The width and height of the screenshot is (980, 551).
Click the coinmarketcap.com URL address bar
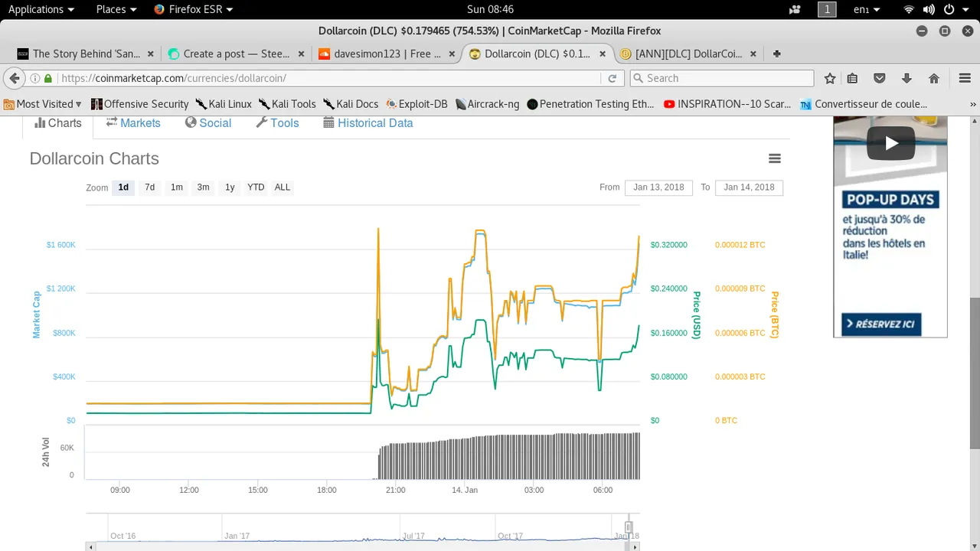click(x=328, y=78)
